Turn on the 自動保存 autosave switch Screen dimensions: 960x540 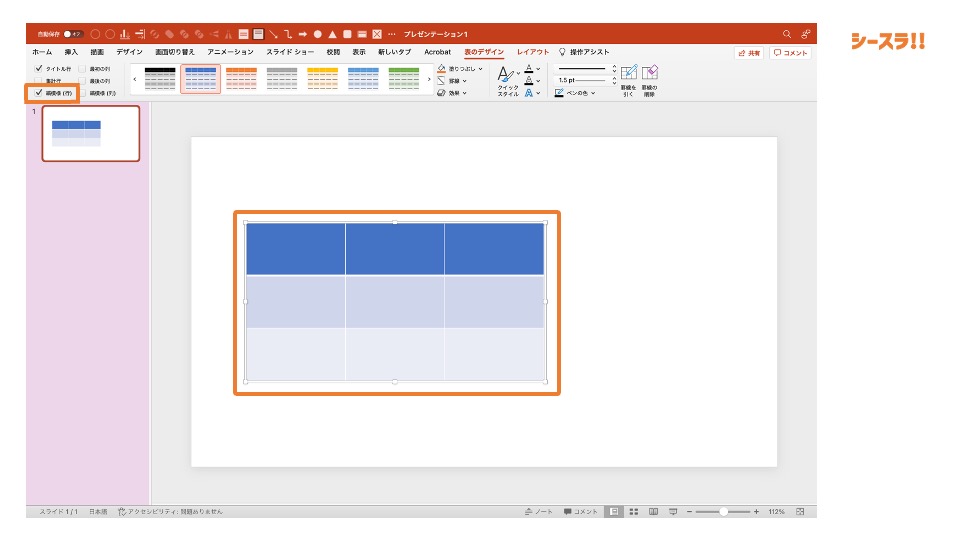[x=74, y=34]
